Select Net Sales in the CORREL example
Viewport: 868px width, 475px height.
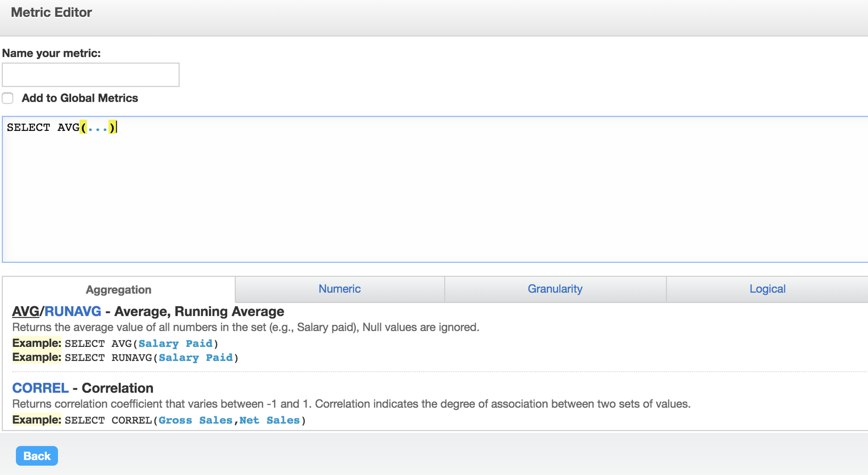(x=269, y=420)
